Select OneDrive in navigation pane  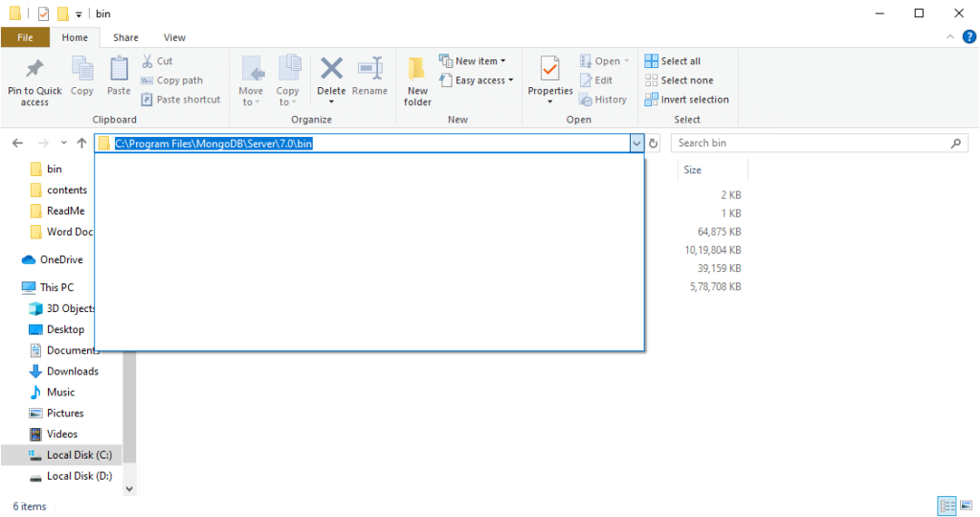(53, 259)
